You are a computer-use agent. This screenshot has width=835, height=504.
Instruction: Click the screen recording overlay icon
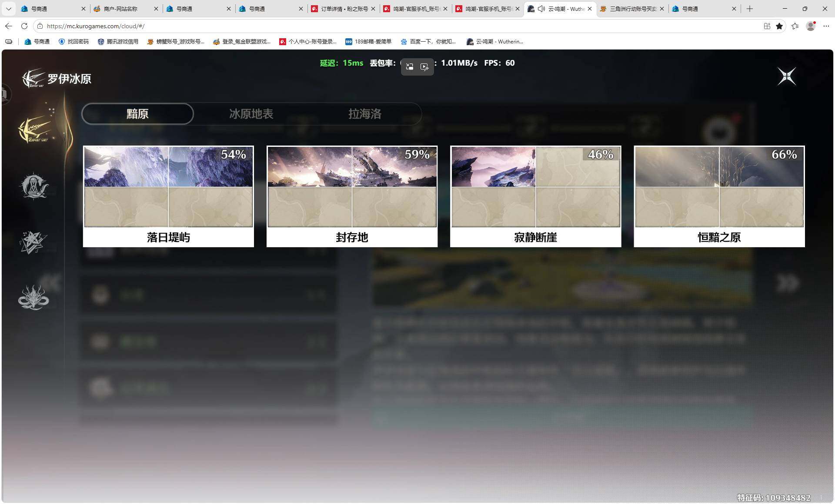point(424,66)
